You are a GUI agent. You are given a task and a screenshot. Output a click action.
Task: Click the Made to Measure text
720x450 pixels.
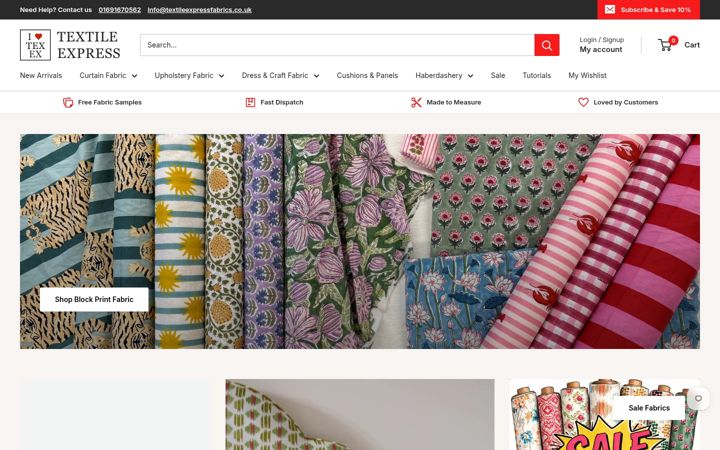tap(454, 102)
